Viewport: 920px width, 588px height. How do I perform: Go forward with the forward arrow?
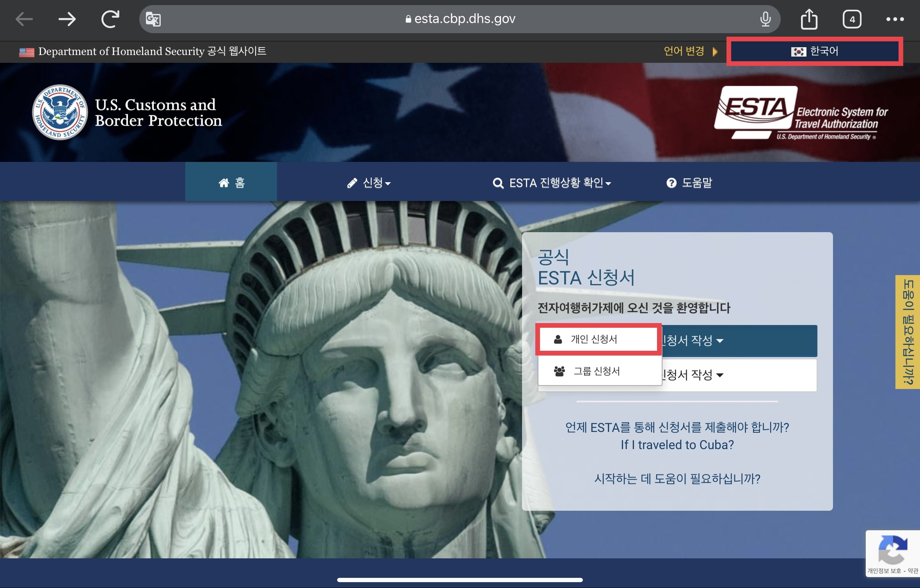(x=67, y=19)
